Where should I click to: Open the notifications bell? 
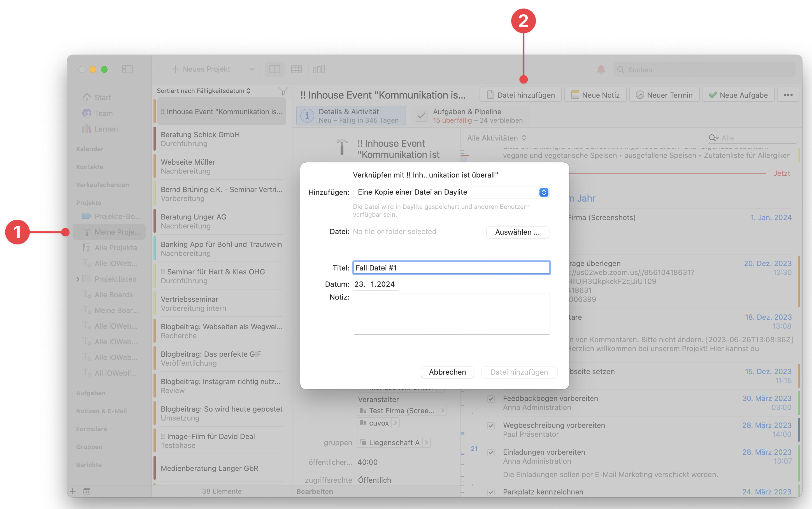tap(601, 69)
